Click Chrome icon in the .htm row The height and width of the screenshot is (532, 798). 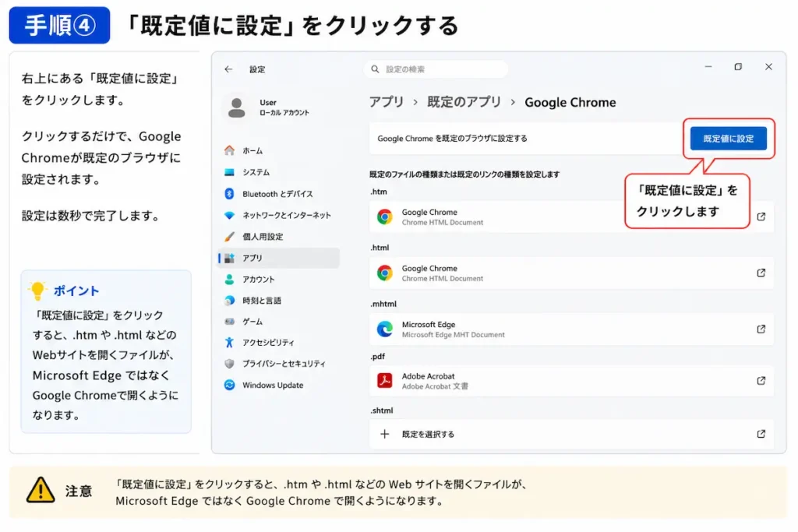tap(385, 217)
